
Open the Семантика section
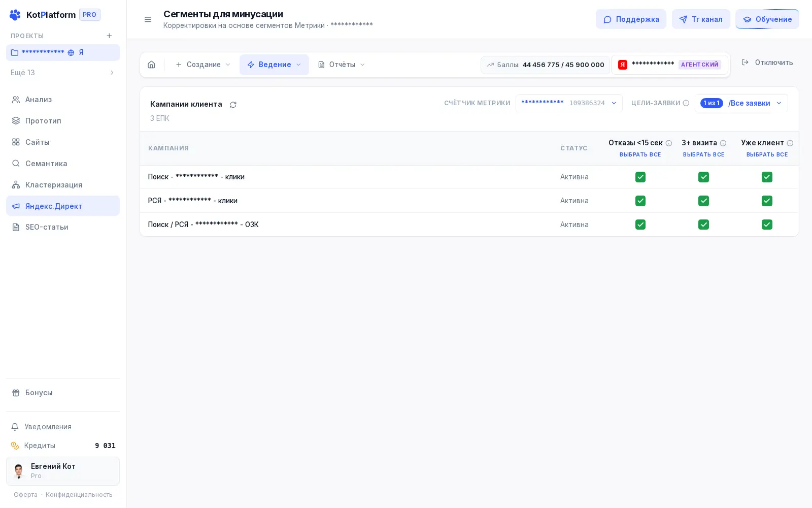63,164
